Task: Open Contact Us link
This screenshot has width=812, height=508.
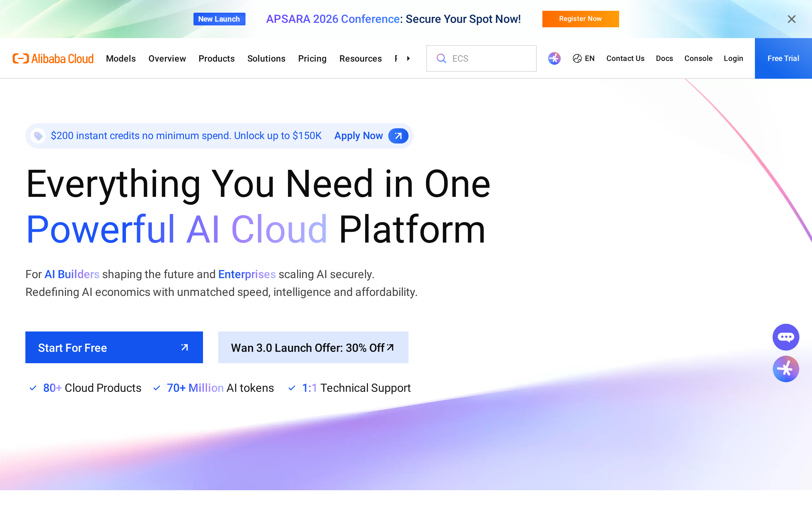Action: click(x=625, y=58)
